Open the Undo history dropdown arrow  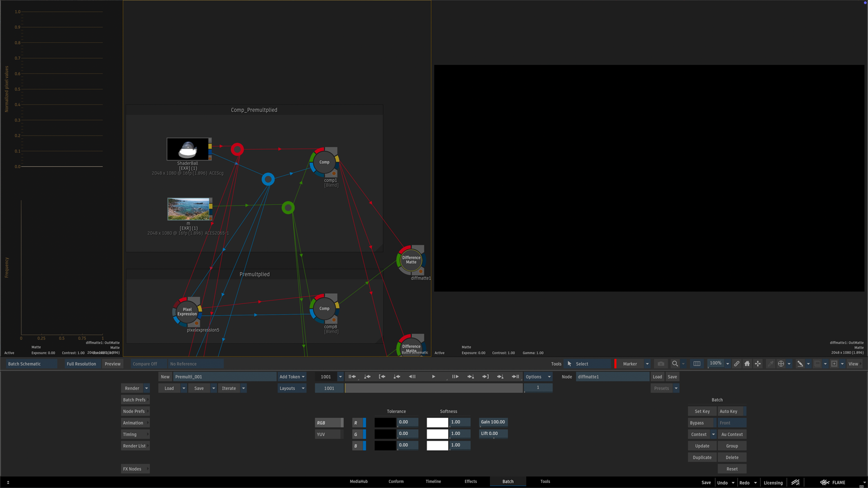coord(733,483)
